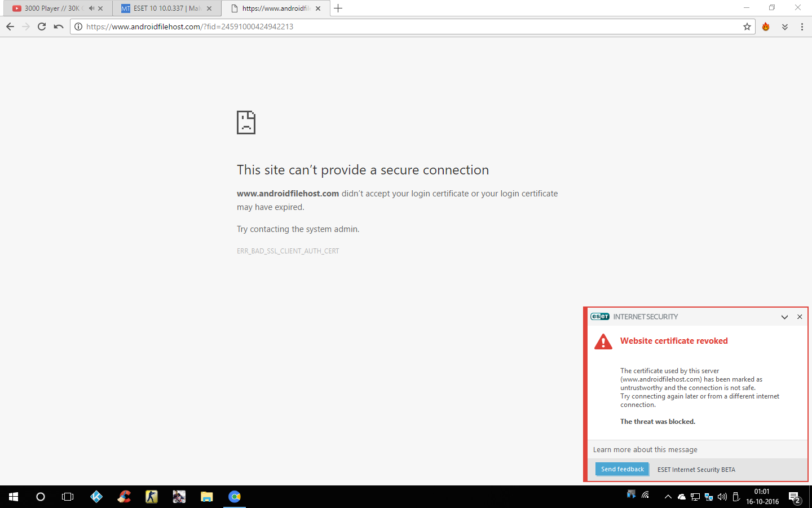This screenshot has height=508, width=812.
Task: Show hidden extensions with the double chevron
Action: [785, 27]
